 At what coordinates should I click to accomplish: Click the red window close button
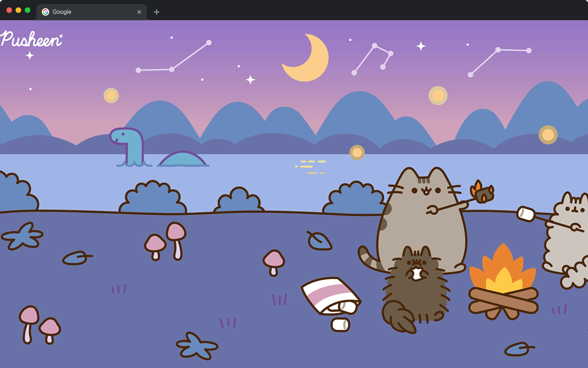click(x=9, y=10)
